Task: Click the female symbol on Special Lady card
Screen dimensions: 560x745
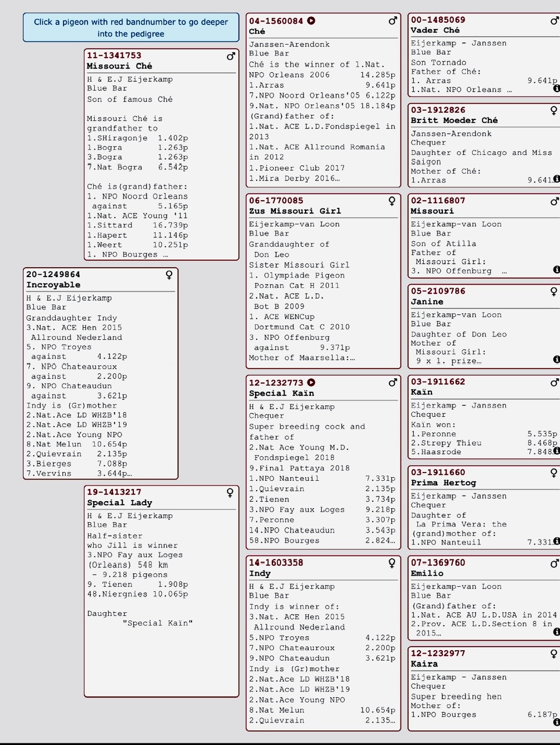Action: (230, 493)
